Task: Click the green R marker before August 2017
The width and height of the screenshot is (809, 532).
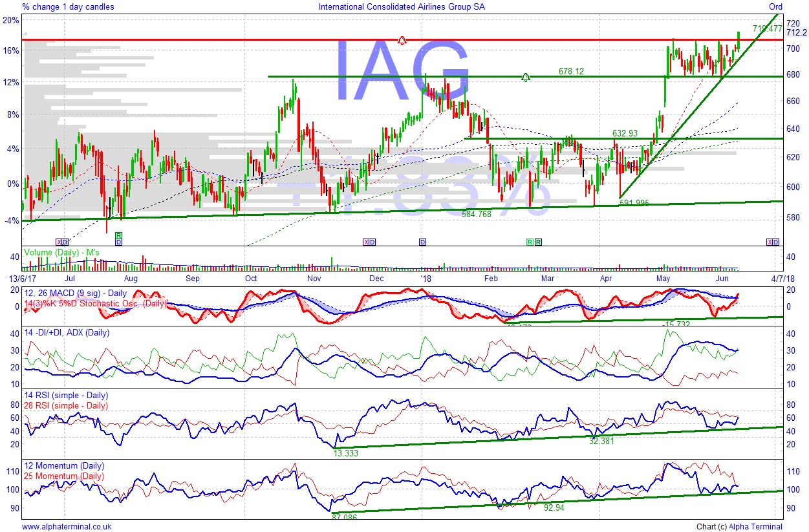Action: coord(118,235)
